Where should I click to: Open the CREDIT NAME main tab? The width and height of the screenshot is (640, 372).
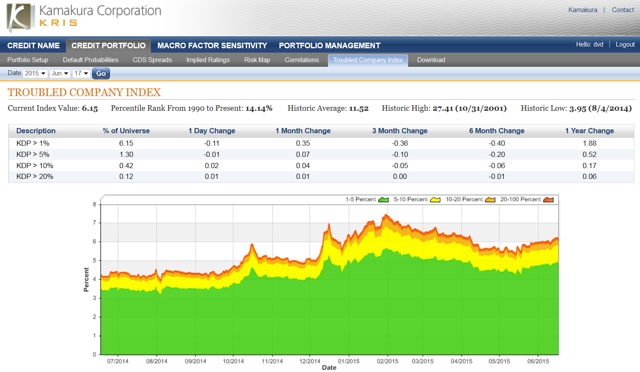tap(33, 46)
